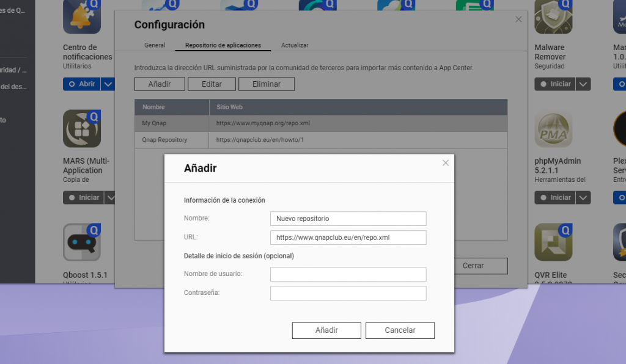This screenshot has width=626, height=364.
Task: Click the MARS Multi-Application app icon
Action: pos(82,129)
